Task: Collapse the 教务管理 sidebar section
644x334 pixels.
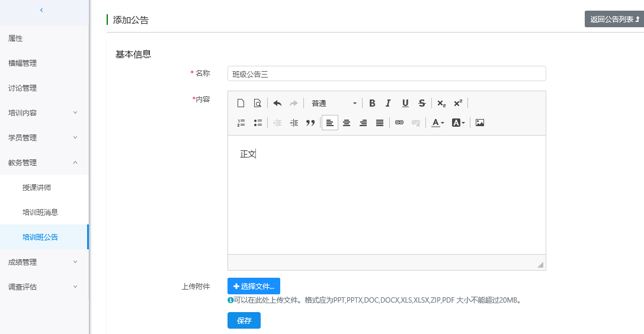Action: point(44,162)
